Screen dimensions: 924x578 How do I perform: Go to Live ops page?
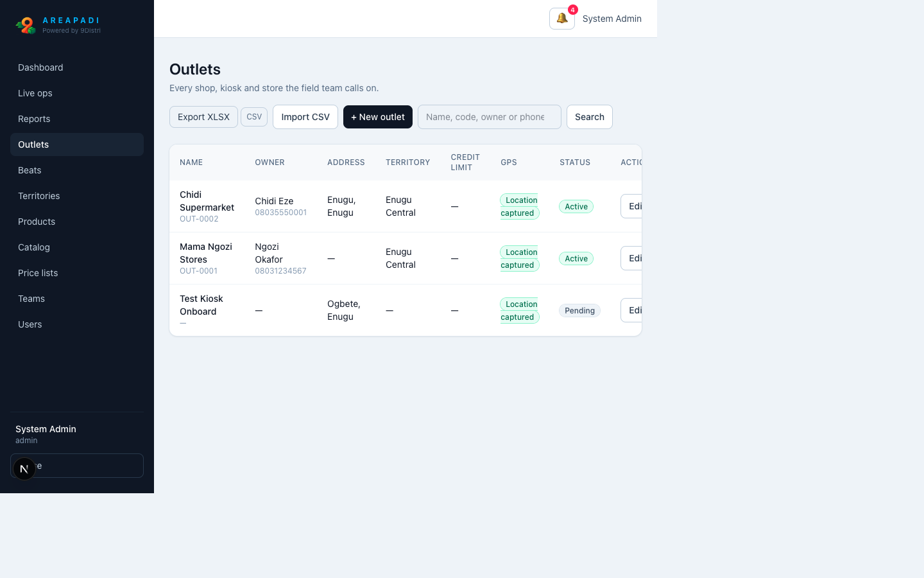click(77, 93)
